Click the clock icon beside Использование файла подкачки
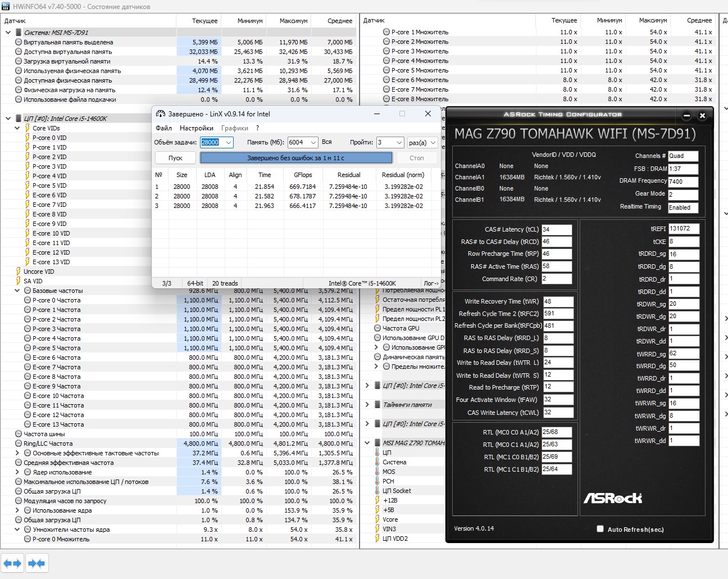The height and width of the screenshot is (579, 728). click(19, 99)
